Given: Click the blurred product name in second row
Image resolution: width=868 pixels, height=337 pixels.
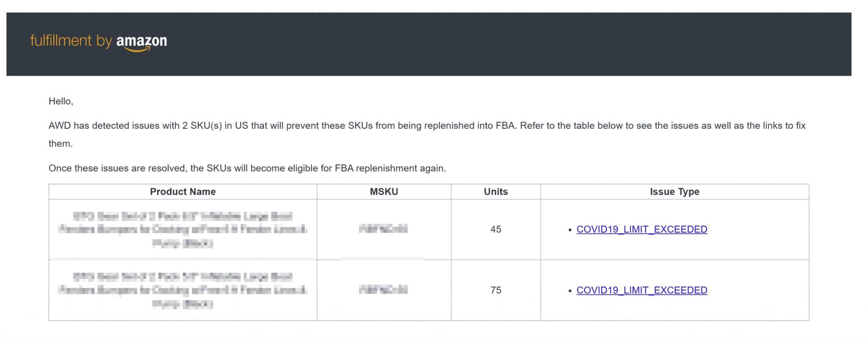Looking at the screenshot, I should coord(183,290).
